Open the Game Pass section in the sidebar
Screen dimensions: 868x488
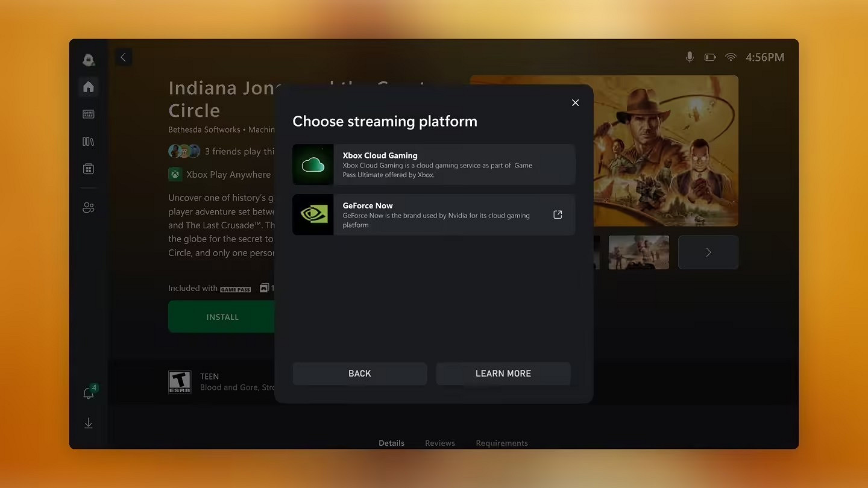point(88,114)
